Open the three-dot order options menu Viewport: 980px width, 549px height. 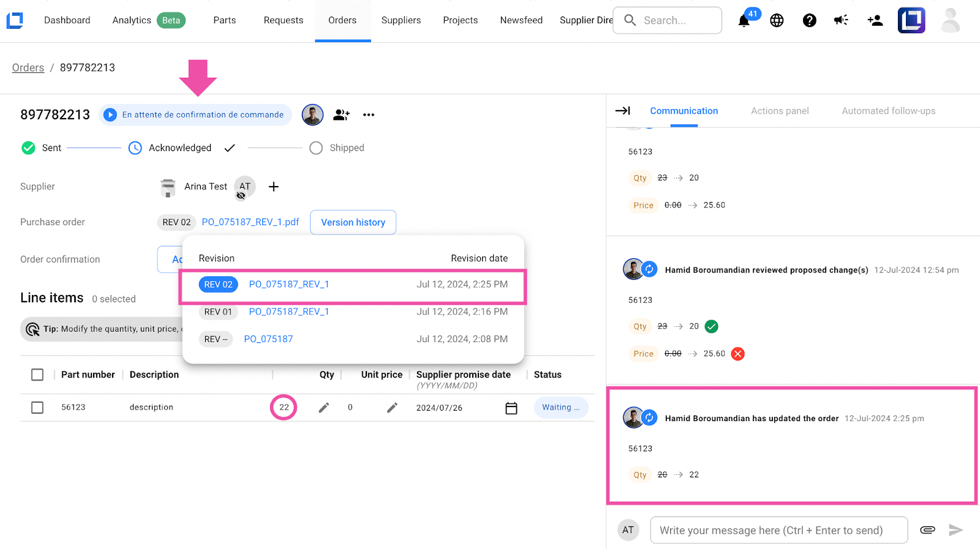click(368, 115)
